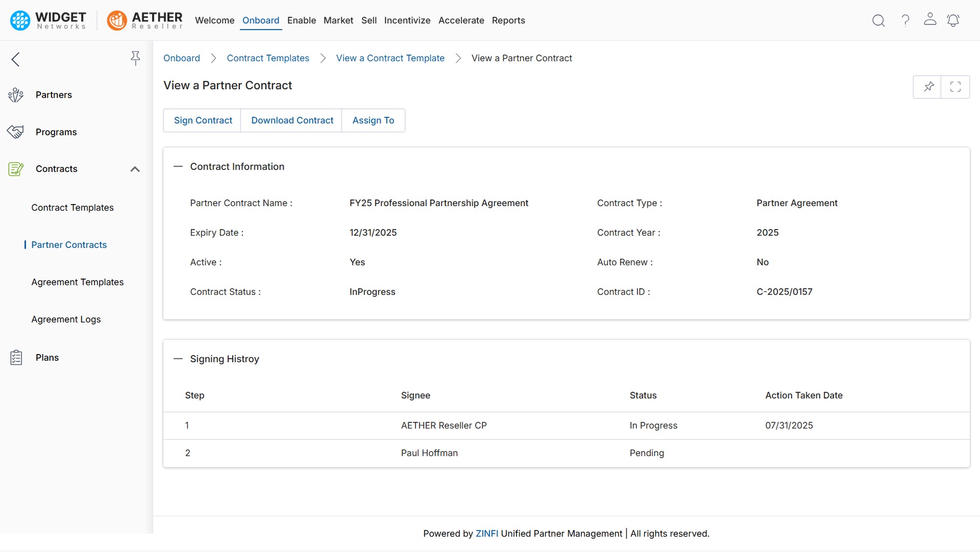Open the global search
980x552 pixels.
pyautogui.click(x=878, y=20)
